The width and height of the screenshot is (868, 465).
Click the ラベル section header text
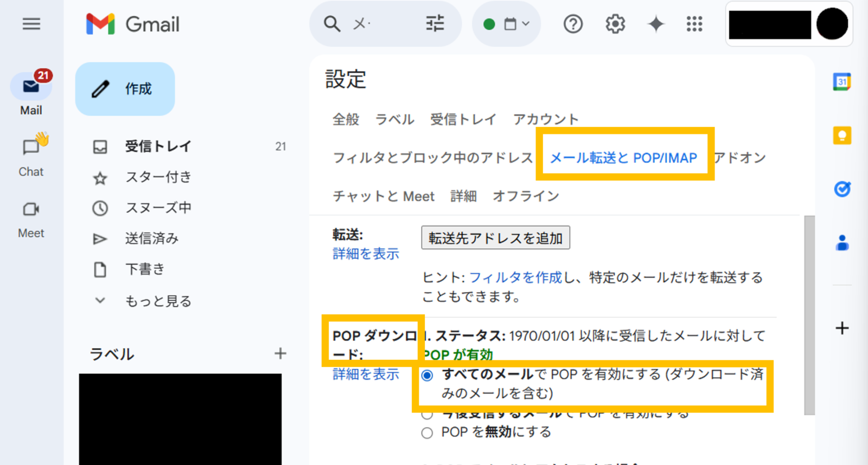point(112,354)
